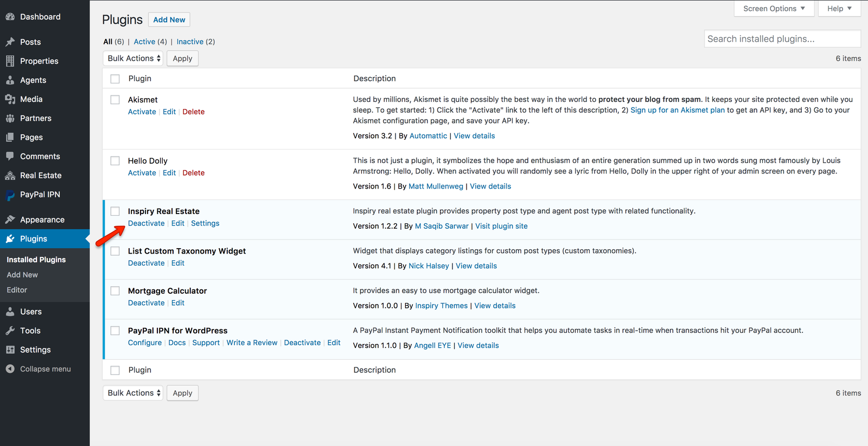This screenshot has height=446, width=868.
Task: Open Add New in Plugins submenu
Action: 22,275
